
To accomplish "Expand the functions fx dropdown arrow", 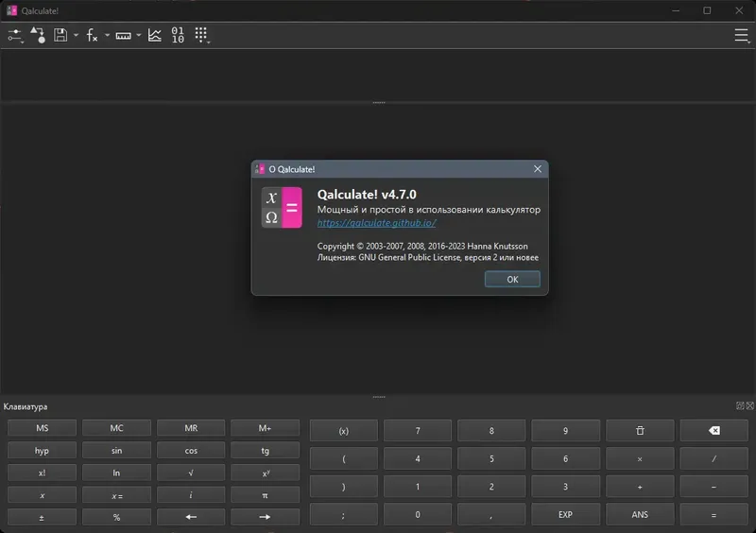I will [107, 35].
